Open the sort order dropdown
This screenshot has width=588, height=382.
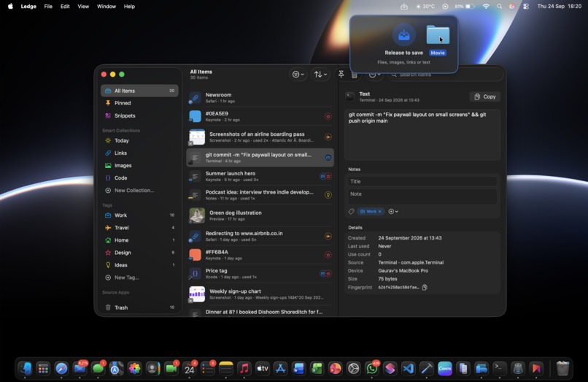(320, 75)
